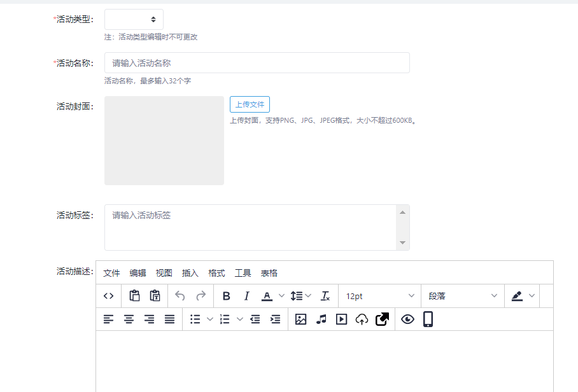
Task: Click inside the 活动描述 editor body
Action: 325,361
